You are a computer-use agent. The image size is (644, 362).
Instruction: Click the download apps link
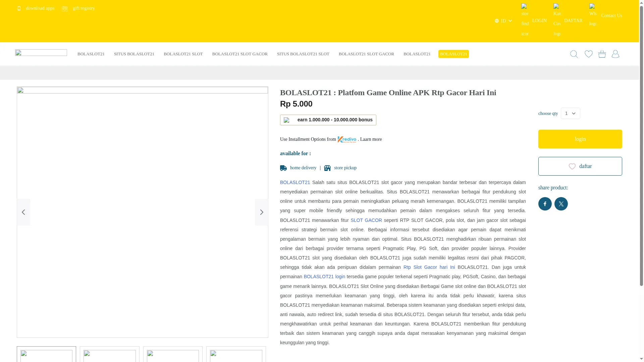tap(40, 8)
